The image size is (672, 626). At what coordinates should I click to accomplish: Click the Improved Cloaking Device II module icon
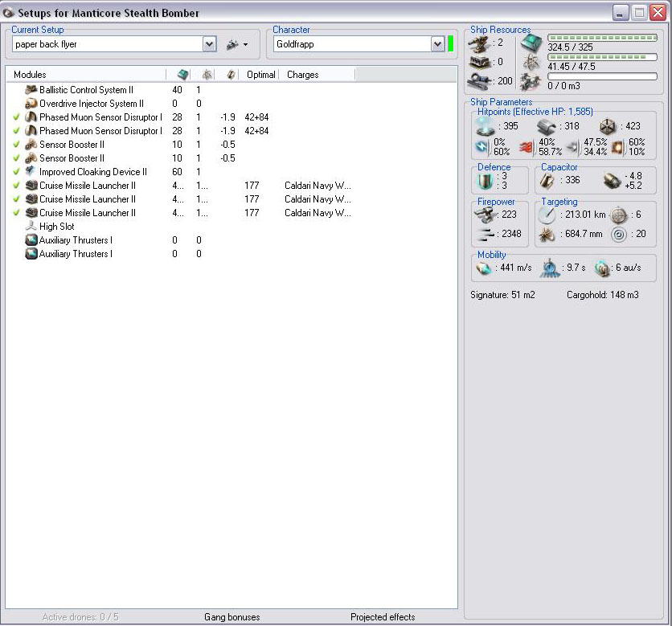tap(31, 171)
